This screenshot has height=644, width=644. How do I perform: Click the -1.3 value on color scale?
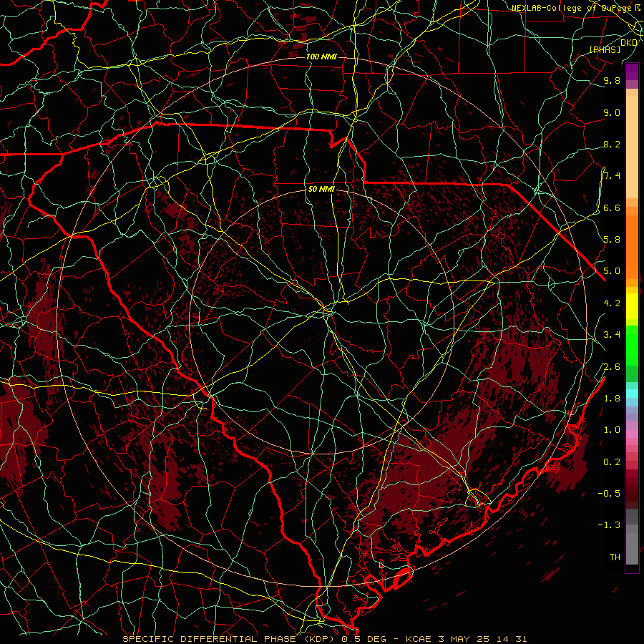[x=609, y=525]
